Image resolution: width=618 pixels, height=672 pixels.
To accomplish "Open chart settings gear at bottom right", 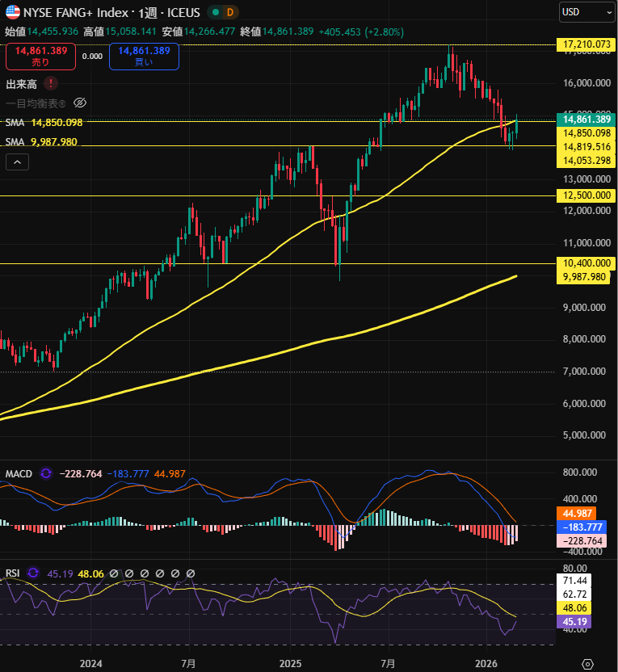I will tap(587, 664).
